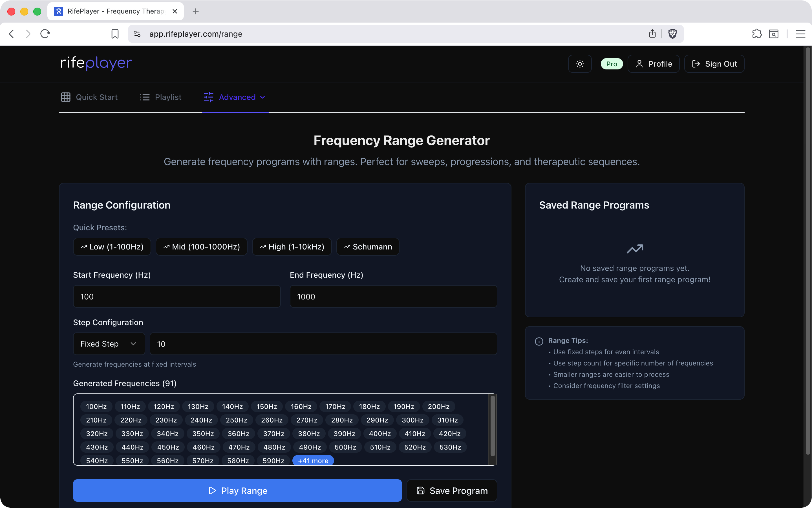Click the Advanced sliders icon
The image size is (812, 508).
point(208,97)
